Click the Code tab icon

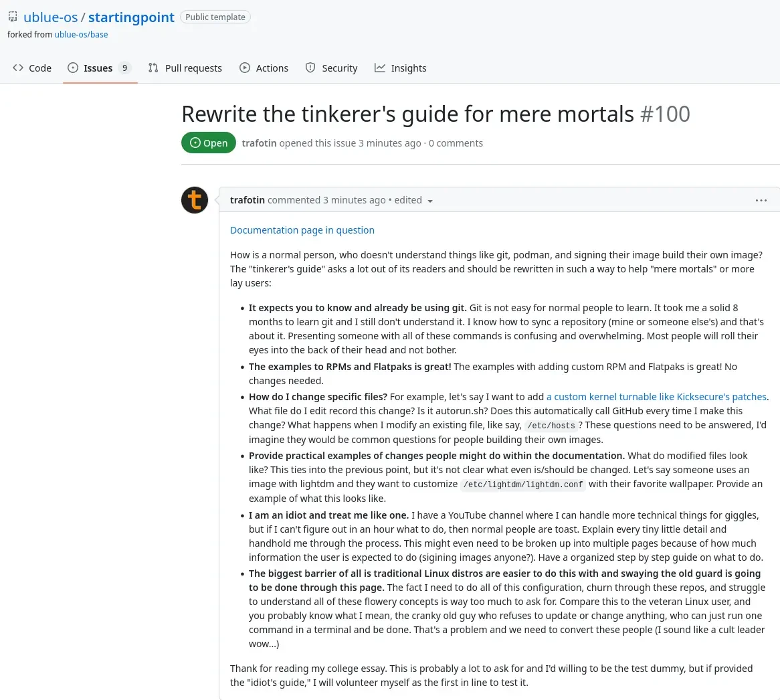click(18, 68)
